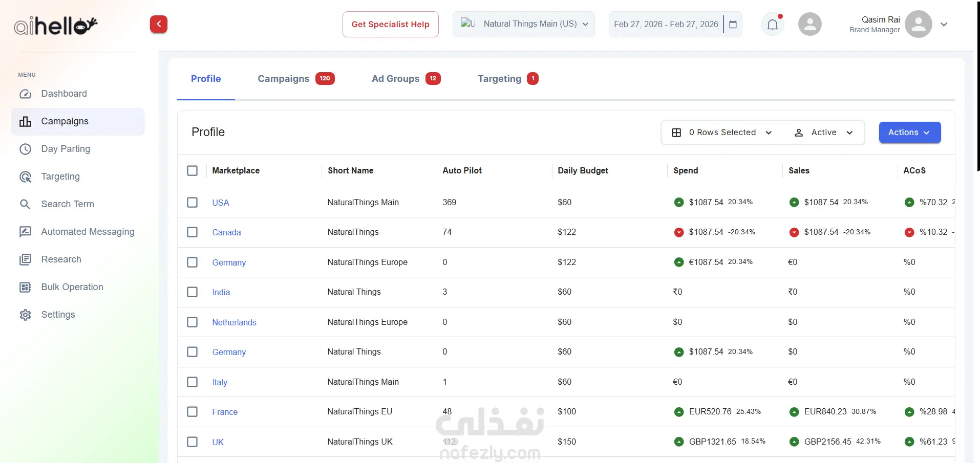Open the calendar date picker icon
Image resolution: width=980 pixels, height=463 pixels.
pos(733,24)
